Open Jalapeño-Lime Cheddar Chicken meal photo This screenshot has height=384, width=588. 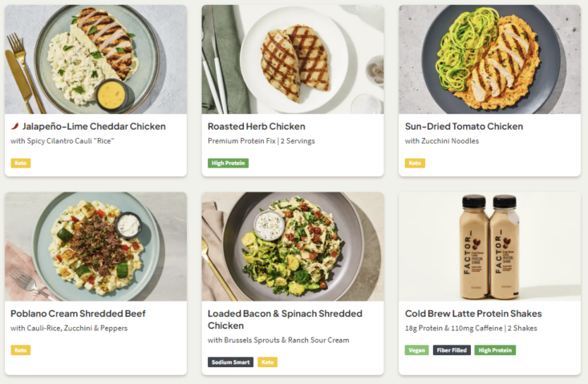[x=95, y=59]
